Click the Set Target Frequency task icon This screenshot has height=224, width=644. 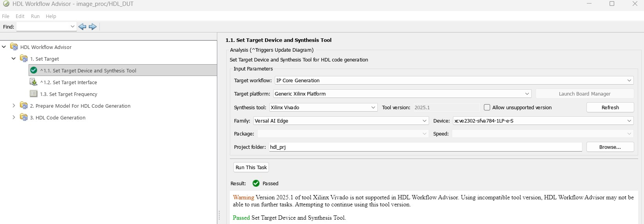[x=34, y=94]
